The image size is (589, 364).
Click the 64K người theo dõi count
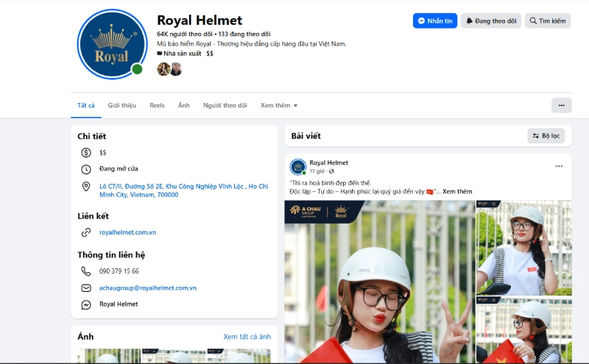pyautogui.click(x=185, y=34)
